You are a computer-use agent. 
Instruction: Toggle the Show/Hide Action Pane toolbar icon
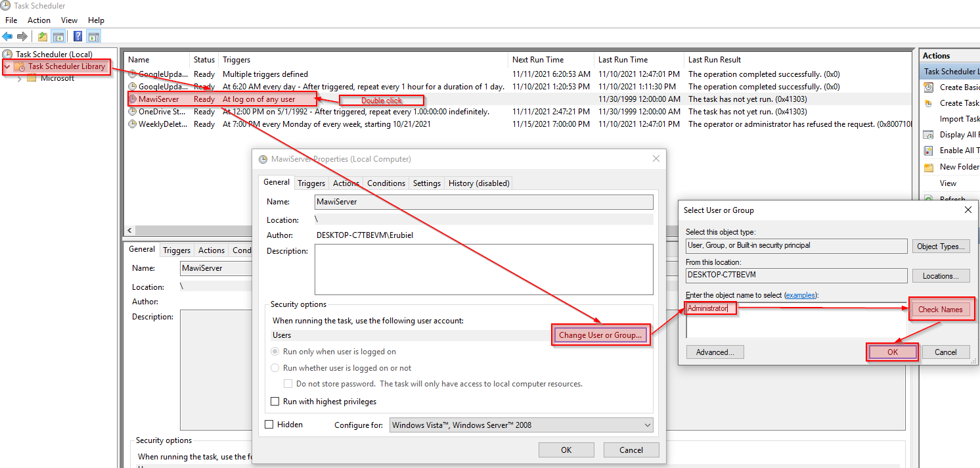click(94, 37)
